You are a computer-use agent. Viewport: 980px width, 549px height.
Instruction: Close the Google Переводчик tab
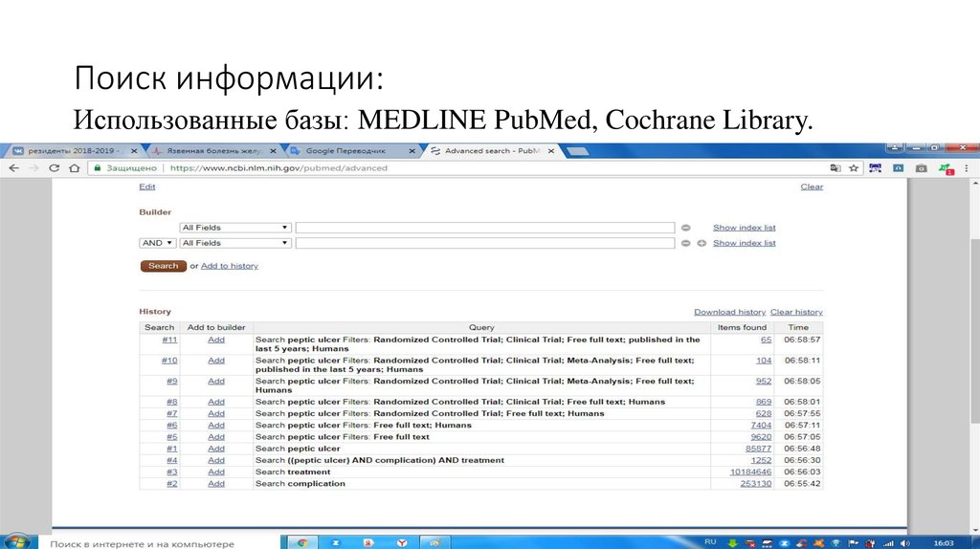click(x=412, y=151)
